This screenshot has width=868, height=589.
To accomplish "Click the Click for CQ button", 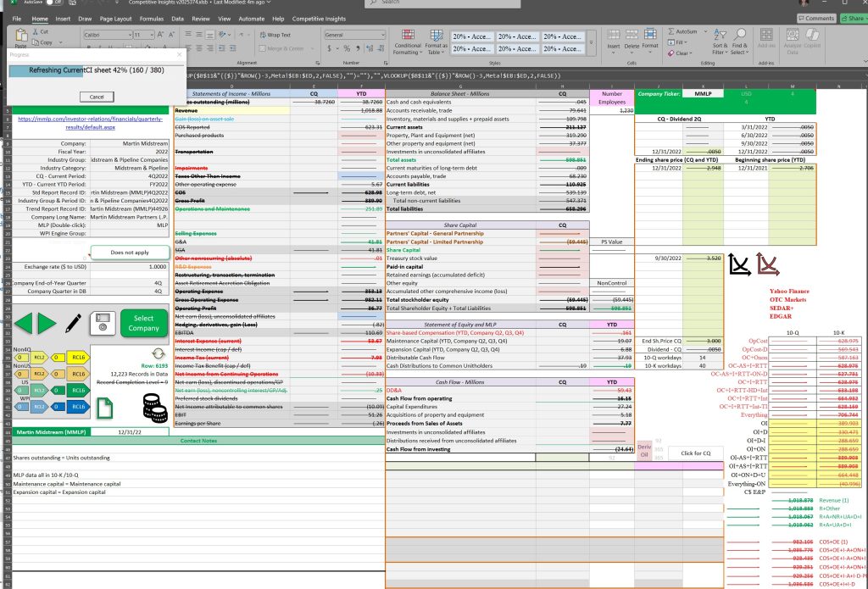I will point(695,453).
